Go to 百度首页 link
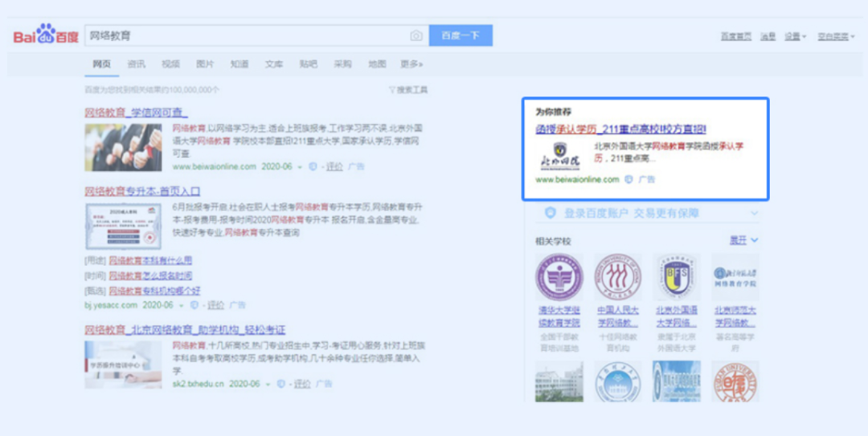The image size is (868, 436). click(x=736, y=36)
